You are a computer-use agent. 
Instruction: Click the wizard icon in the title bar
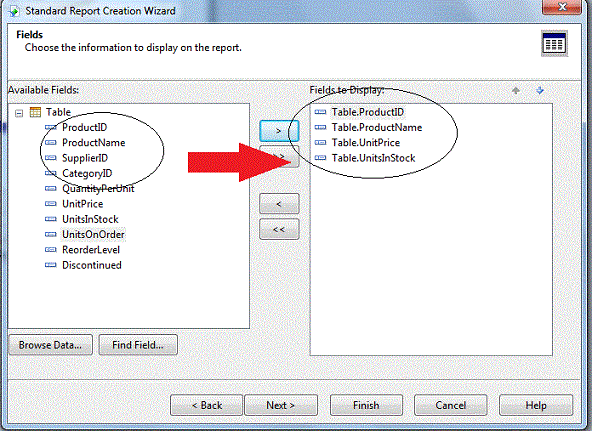click(x=14, y=11)
